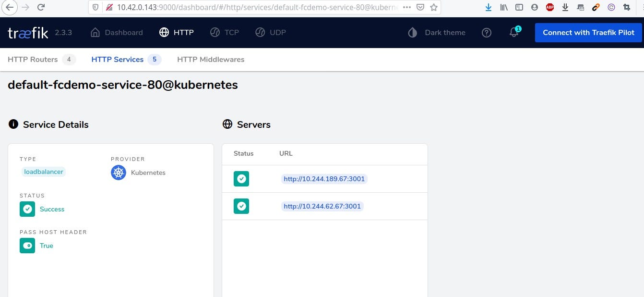This screenshot has width=644, height=297.
Task: Click the loadbalancer type badge
Action: pos(44,172)
